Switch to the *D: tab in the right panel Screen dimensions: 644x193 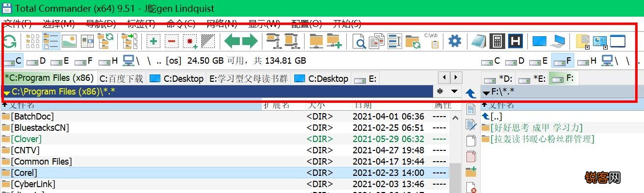point(498,78)
